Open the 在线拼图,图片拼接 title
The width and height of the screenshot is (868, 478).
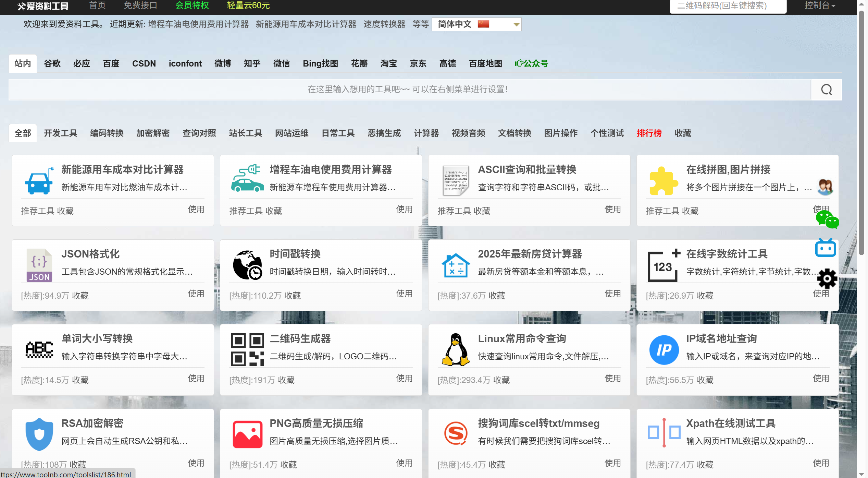(x=728, y=169)
